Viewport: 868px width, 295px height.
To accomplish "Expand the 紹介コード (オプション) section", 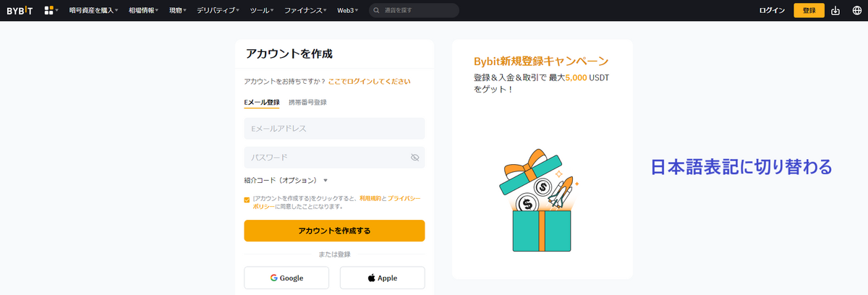I will point(286,181).
